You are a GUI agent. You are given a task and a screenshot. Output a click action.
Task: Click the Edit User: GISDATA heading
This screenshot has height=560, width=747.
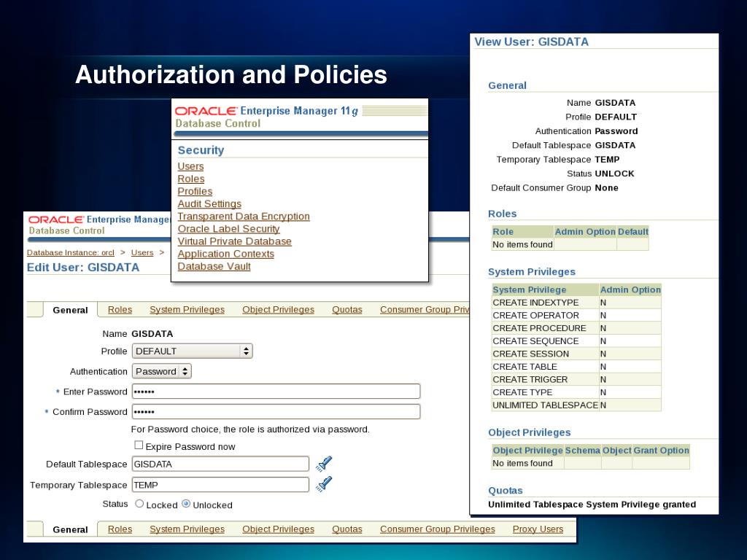point(83,267)
